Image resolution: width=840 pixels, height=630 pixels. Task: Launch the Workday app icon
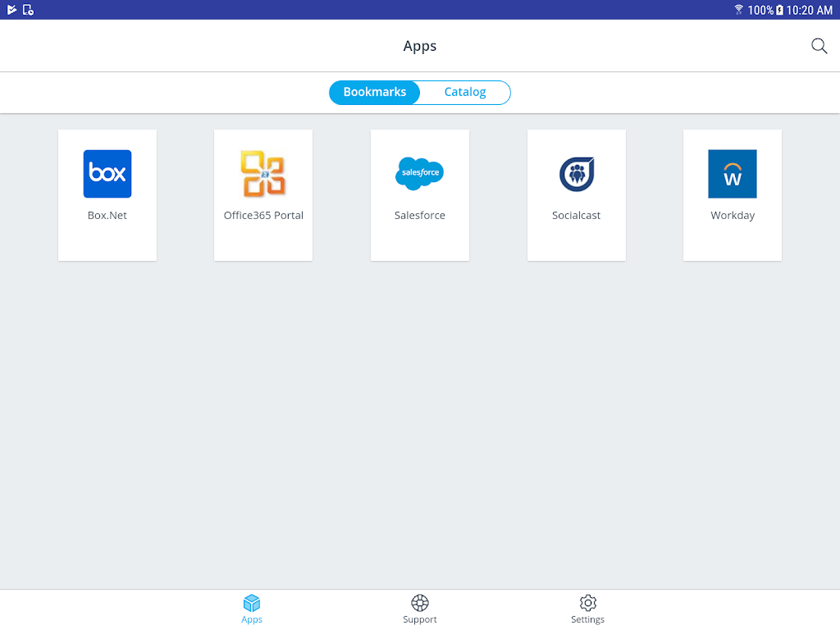[733, 174]
